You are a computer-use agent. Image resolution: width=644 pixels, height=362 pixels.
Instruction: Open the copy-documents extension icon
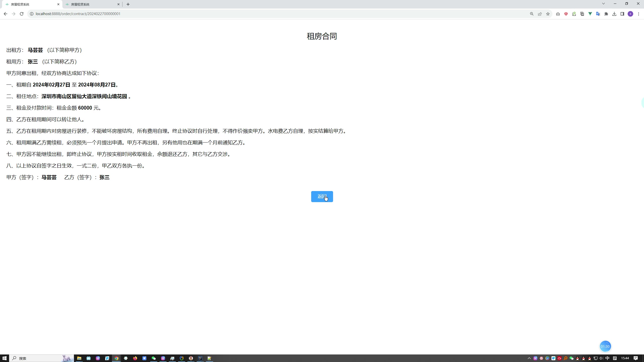point(582,14)
